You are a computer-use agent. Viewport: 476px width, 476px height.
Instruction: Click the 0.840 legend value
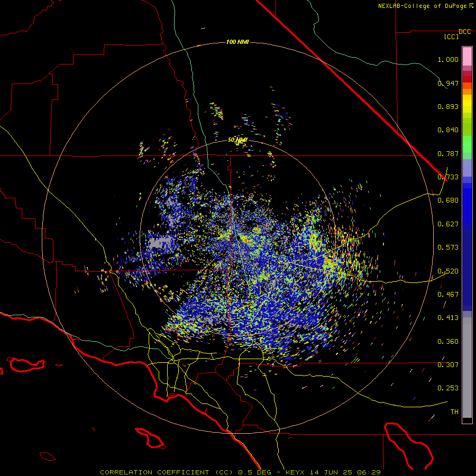click(x=448, y=130)
